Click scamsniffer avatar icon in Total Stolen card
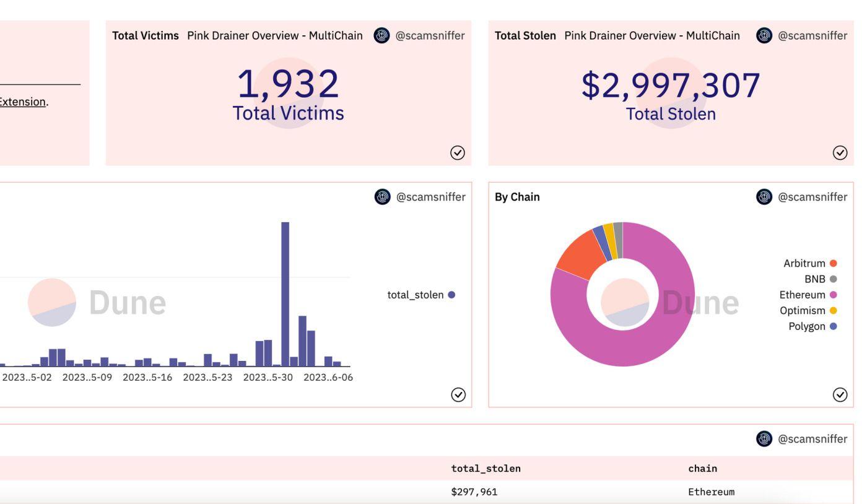This screenshot has width=862, height=504. [764, 36]
